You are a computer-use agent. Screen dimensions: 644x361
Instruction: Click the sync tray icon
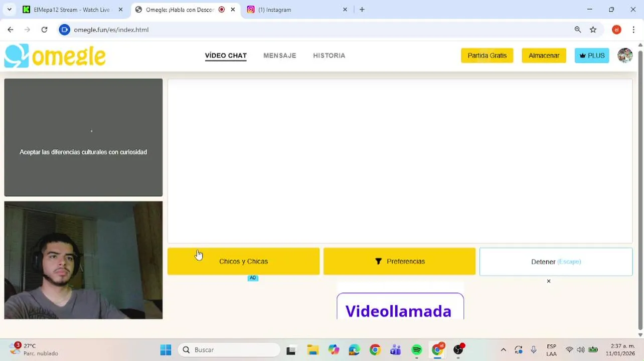point(519,350)
